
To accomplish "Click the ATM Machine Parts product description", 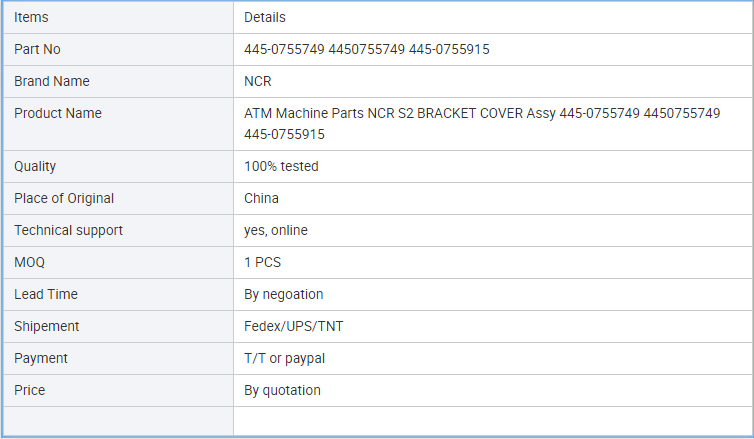I will coord(482,124).
